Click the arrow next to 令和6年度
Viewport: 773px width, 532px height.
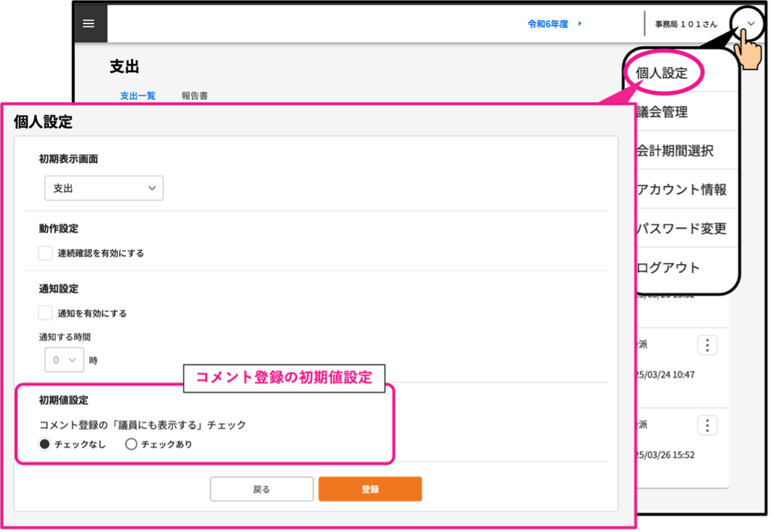point(579,24)
